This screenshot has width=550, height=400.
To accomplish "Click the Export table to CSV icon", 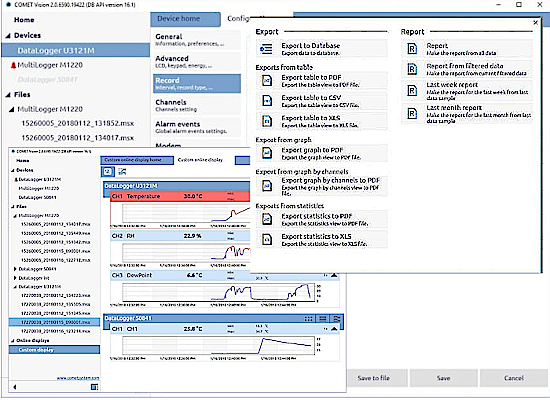I will (x=267, y=101).
